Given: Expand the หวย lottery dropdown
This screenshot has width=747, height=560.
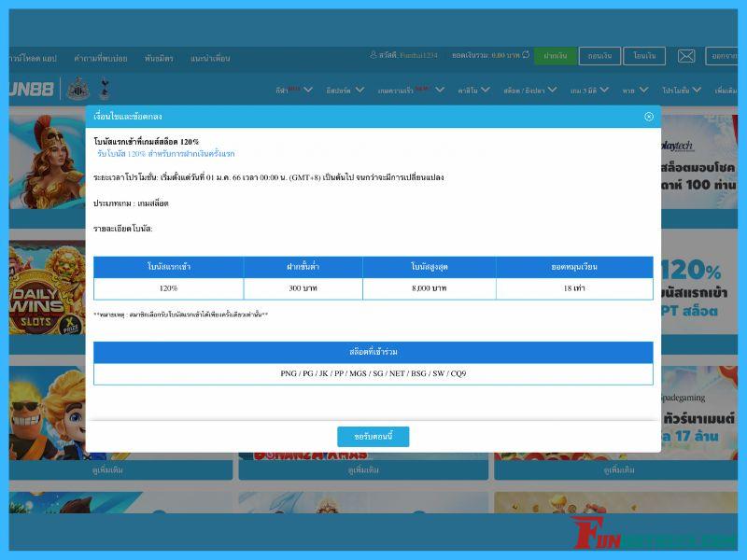Looking at the screenshot, I should pyautogui.click(x=635, y=90).
